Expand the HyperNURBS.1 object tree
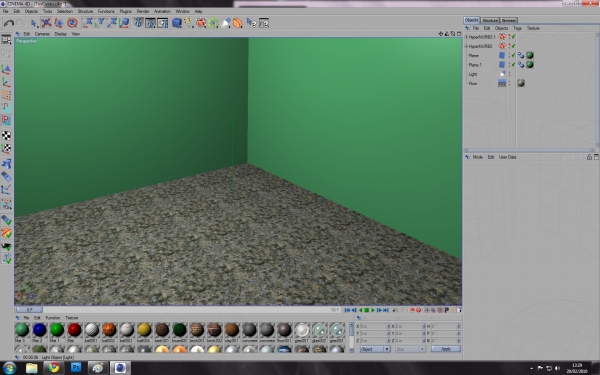Image resolution: width=600 pixels, height=375 pixels. tap(466, 37)
